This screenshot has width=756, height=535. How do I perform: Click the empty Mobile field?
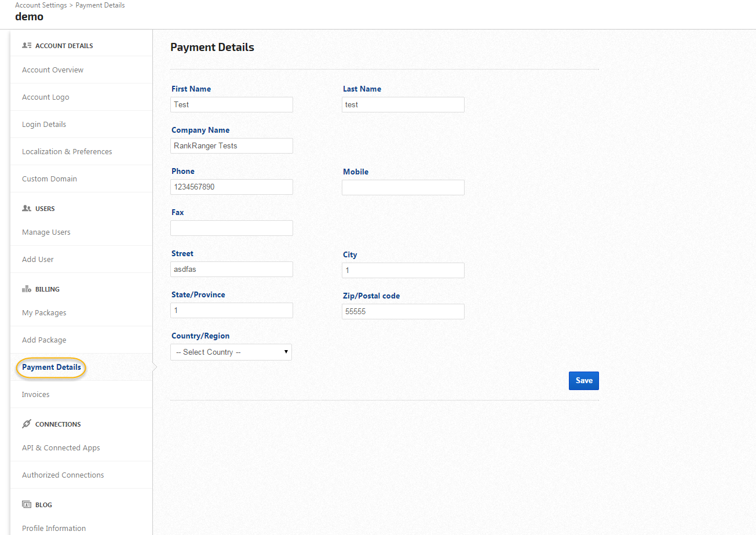[403, 187]
